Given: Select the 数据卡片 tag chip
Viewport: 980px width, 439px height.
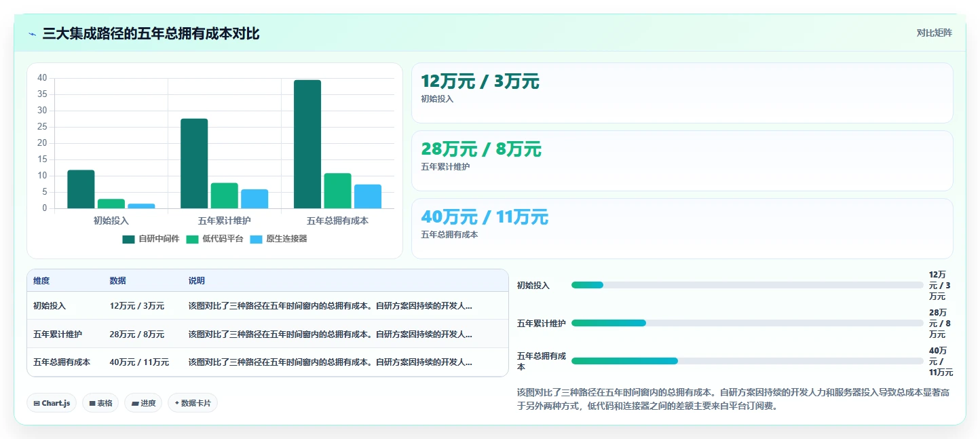Looking at the screenshot, I should (193, 403).
